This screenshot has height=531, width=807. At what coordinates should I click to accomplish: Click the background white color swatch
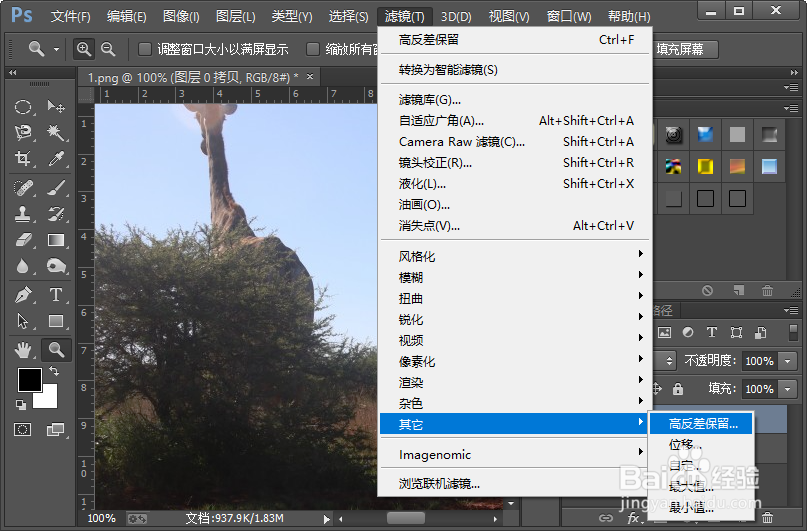(49, 400)
